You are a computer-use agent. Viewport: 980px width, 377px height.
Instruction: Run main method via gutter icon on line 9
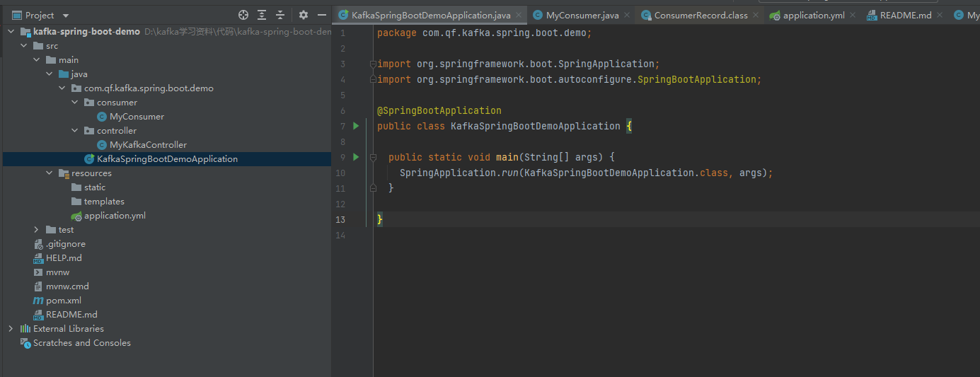357,157
